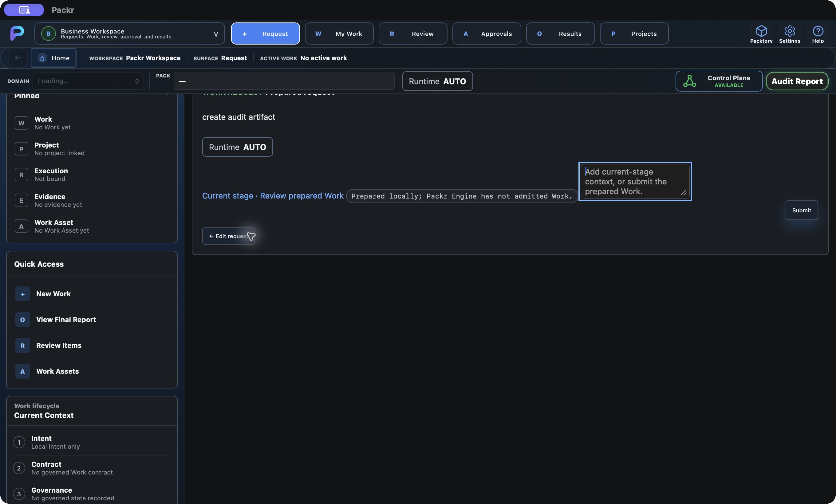This screenshot has height=504, width=836.
Task: Click the W icon beside pinned Work
Action: (22, 123)
